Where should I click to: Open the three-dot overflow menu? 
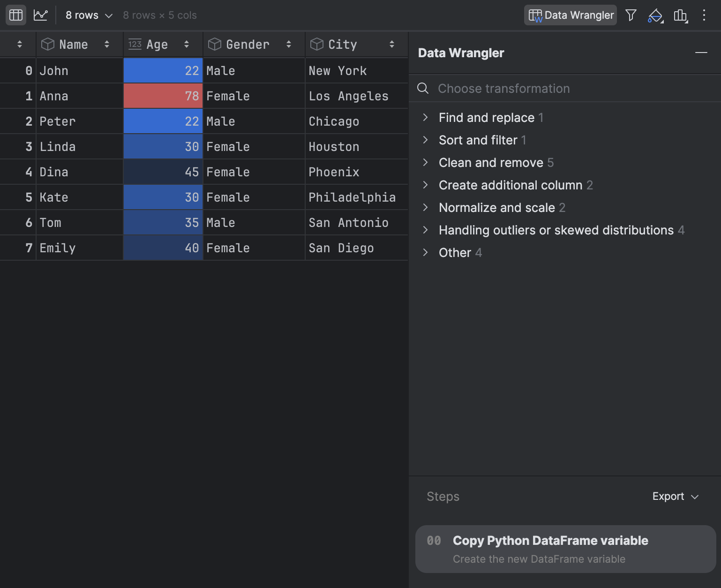[x=704, y=15]
